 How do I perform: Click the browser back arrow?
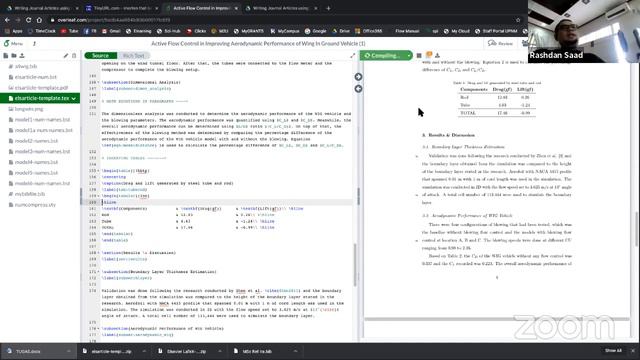coord(7,20)
